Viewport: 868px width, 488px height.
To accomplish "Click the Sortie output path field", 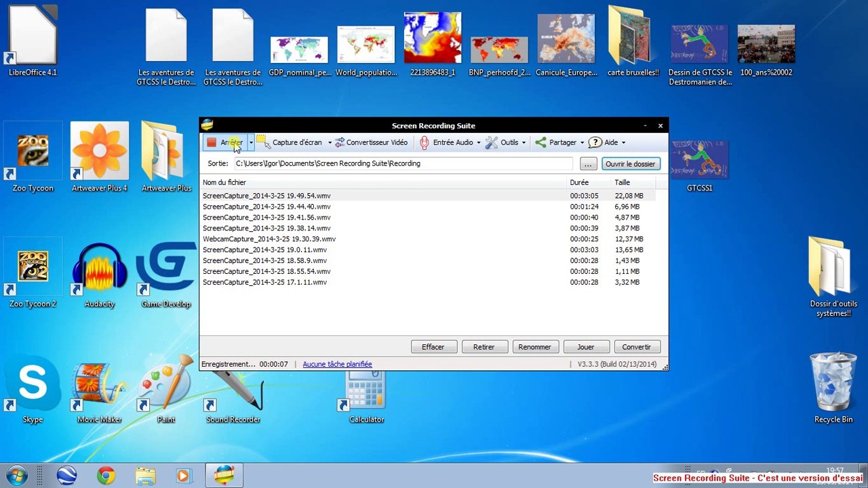I will click(403, 163).
